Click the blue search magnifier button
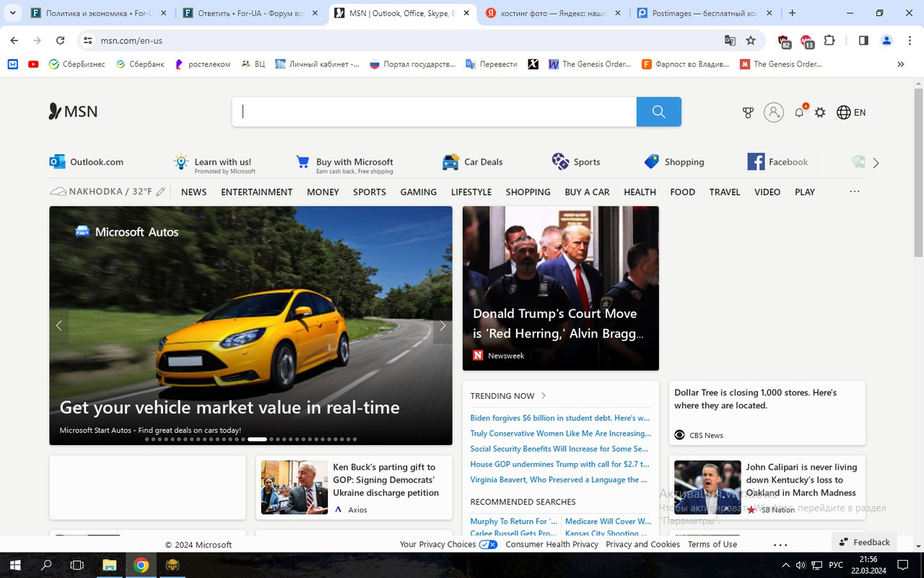The image size is (924, 578). (x=658, y=111)
